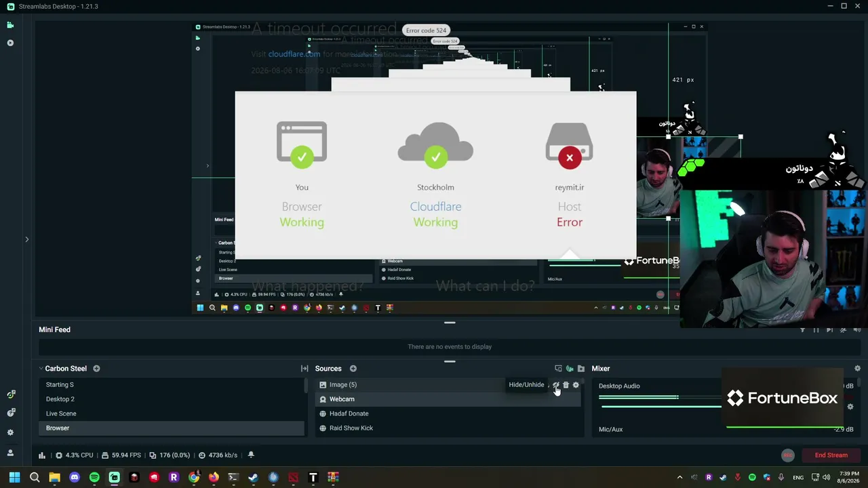This screenshot has height=488, width=868.
Task: Select the Webcam source
Action: tap(448, 399)
